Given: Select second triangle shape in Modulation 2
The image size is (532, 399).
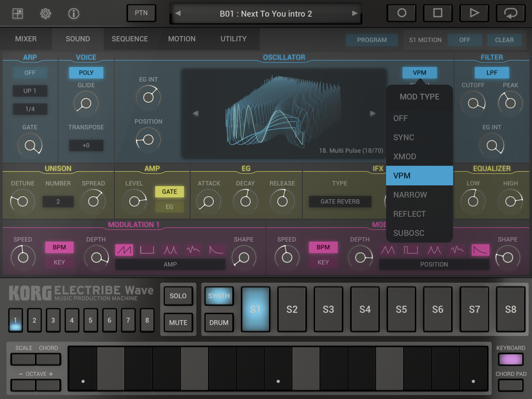Looking at the screenshot, I should [434, 250].
